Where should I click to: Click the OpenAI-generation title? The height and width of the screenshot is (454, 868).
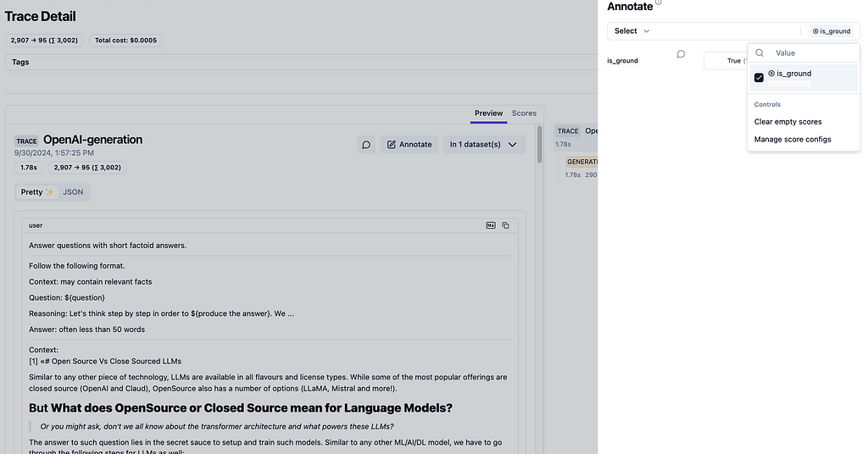click(93, 140)
